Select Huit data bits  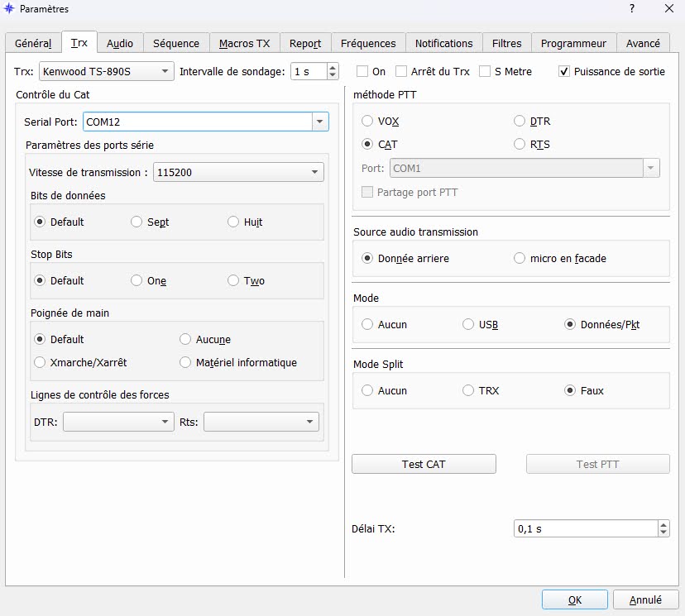click(x=233, y=222)
